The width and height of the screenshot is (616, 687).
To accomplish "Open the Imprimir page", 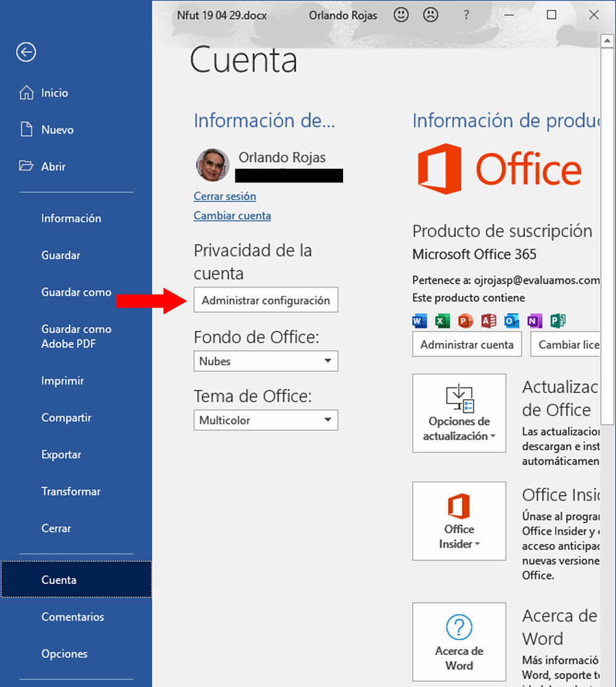I will point(63,381).
